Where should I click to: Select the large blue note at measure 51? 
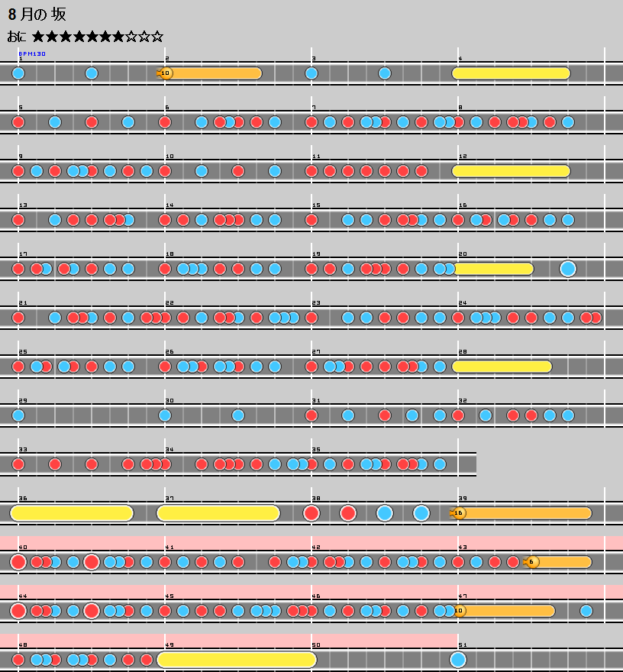458,660
